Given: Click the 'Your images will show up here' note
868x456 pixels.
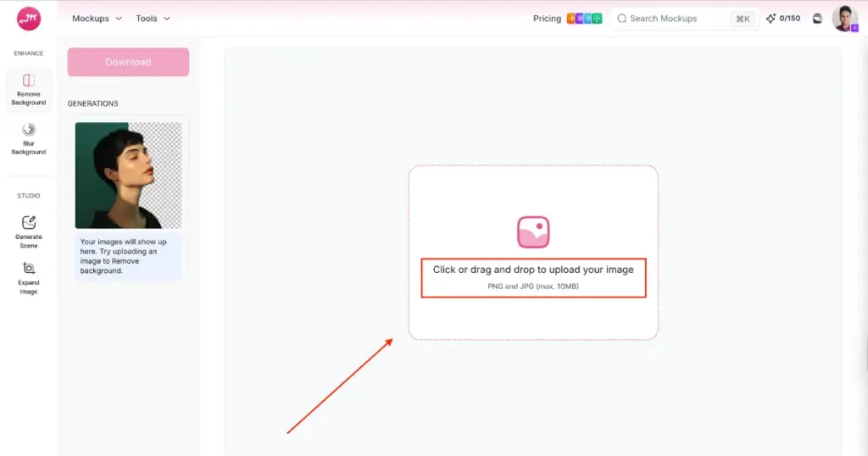Looking at the screenshot, I should click(128, 256).
